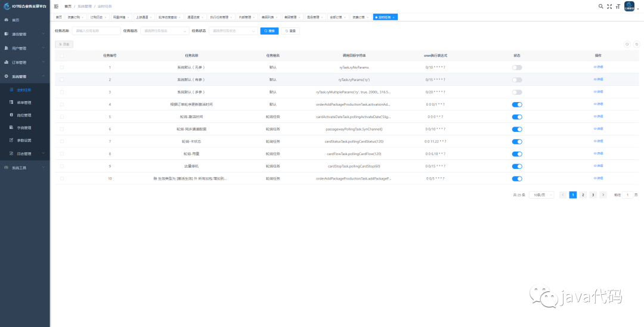
Task: Open 菜单管理 in the sidebar
Action: tap(24, 102)
